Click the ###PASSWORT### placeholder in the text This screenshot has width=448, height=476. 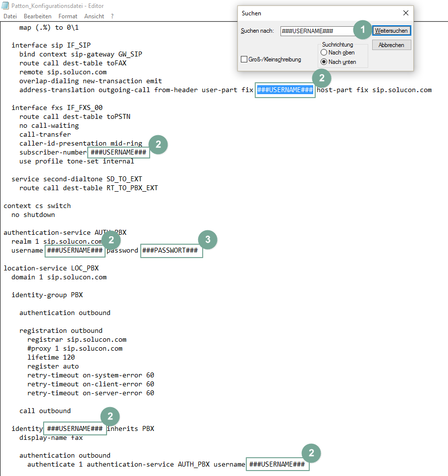171,251
